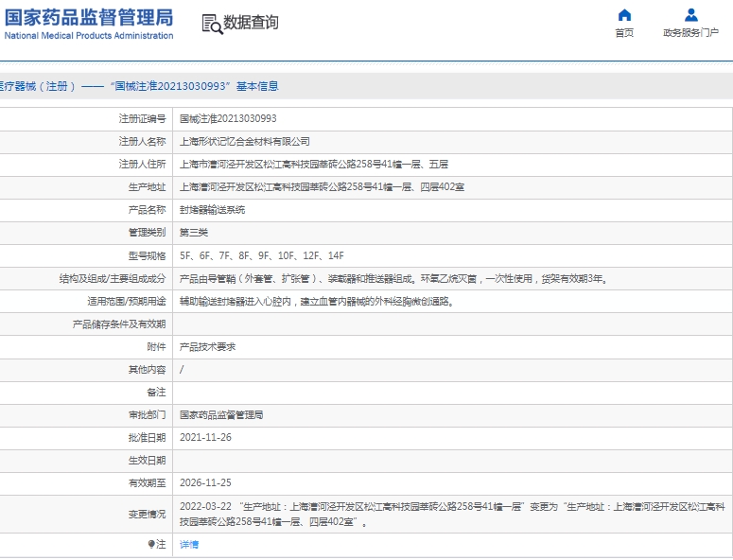This screenshot has width=733, height=560.
Task: Click the 注册人名称 row label
Action: point(142,142)
